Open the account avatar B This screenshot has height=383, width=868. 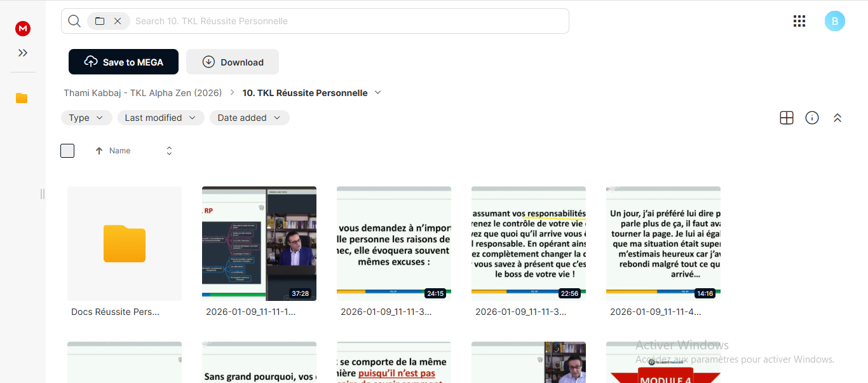coord(835,21)
